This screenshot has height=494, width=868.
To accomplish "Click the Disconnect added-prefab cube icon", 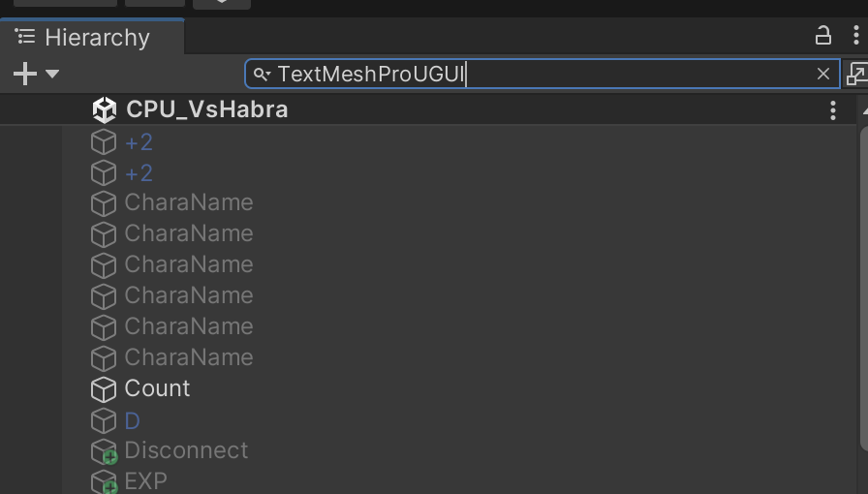I will pos(104,451).
